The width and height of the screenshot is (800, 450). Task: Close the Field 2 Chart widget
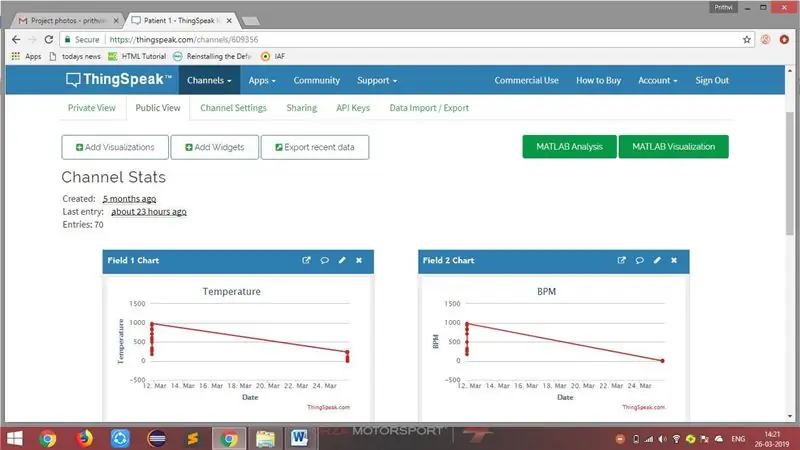674,260
